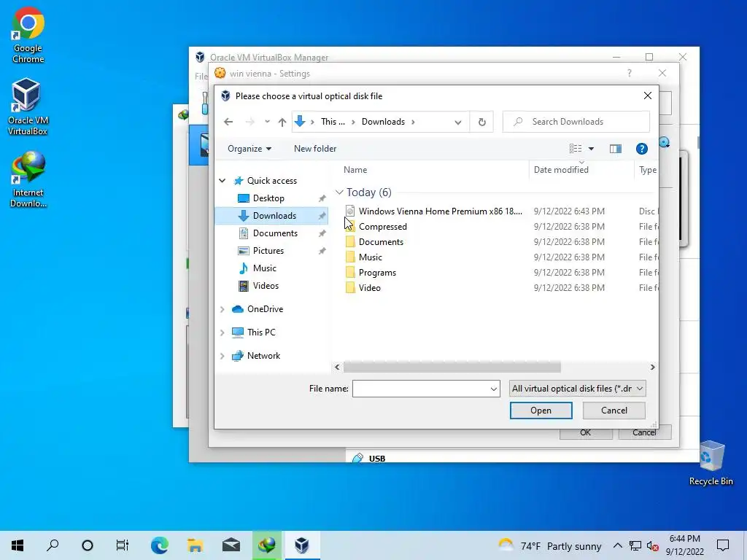This screenshot has height=560, width=747.
Task: Click New folder button
Action: tap(315, 149)
